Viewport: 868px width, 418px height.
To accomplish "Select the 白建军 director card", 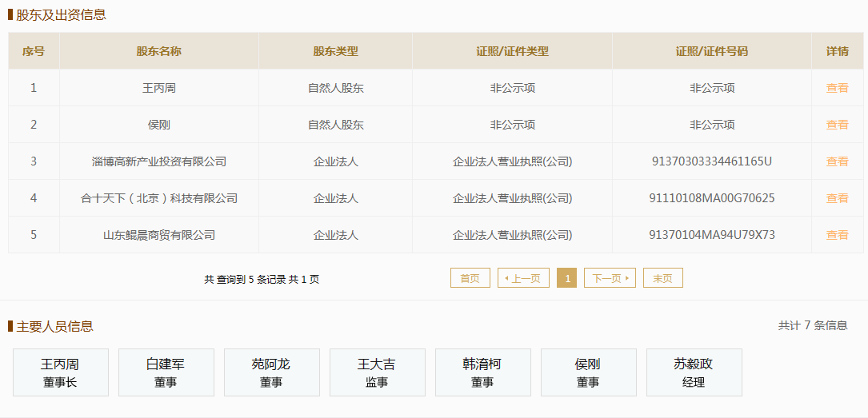I will [x=166, y=372].
